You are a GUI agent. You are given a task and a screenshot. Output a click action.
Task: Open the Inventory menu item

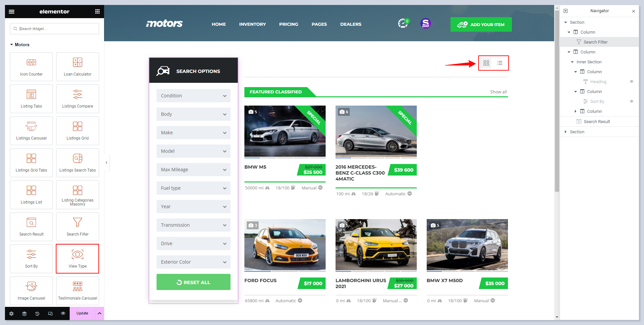pos(252,24)
